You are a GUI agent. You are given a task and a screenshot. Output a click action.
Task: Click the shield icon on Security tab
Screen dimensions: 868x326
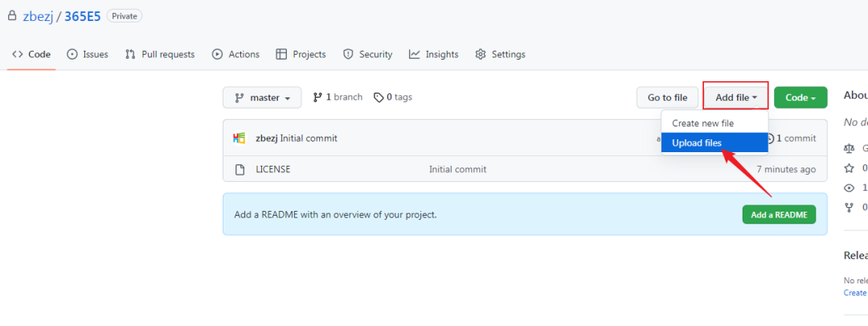(x=348, y=55)
